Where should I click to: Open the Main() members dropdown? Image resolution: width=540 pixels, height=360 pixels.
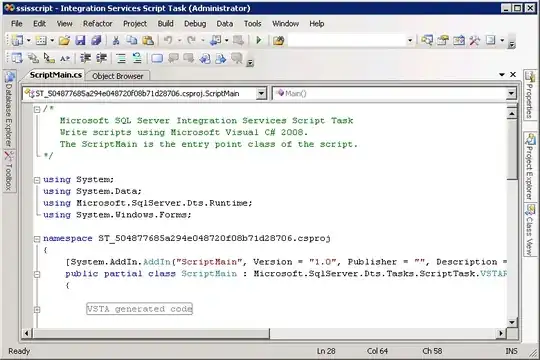click(x=511, y=93)
